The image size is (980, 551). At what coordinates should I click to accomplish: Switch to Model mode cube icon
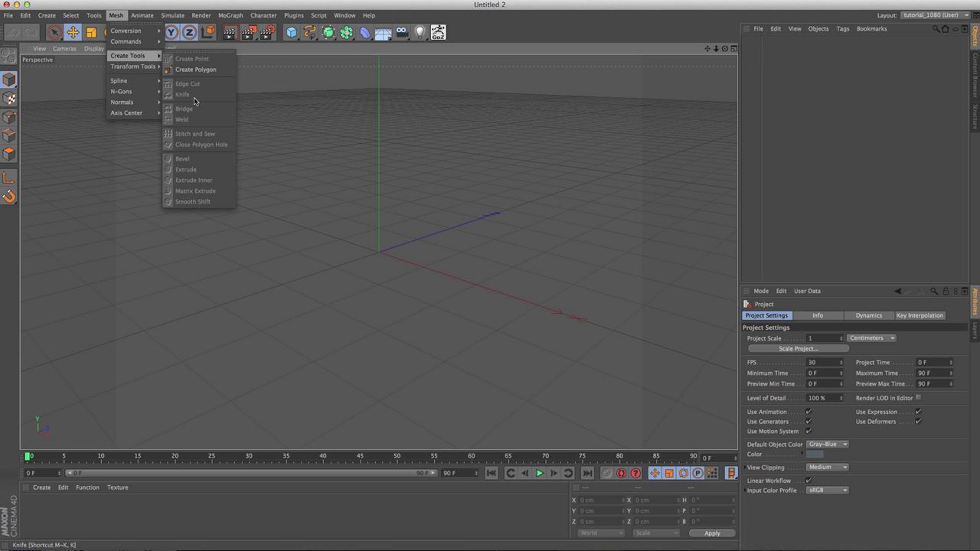[9, 80]
